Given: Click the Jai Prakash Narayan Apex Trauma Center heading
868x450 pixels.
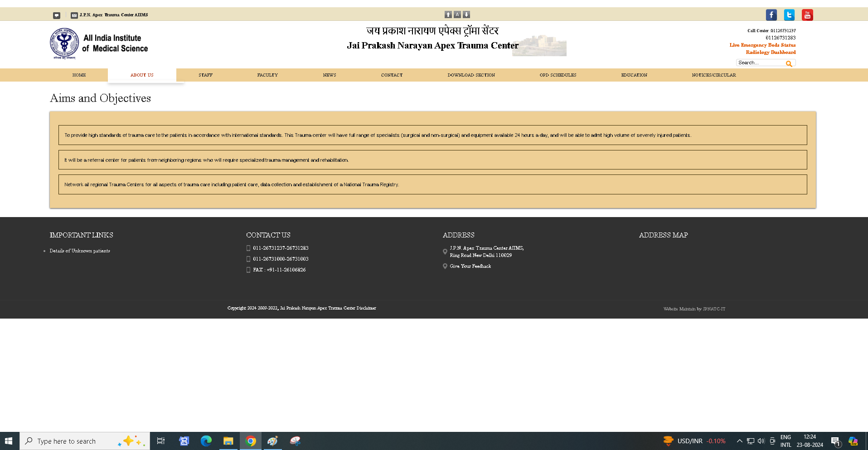Looking at the screenshot, I should (x=433, y=46).
